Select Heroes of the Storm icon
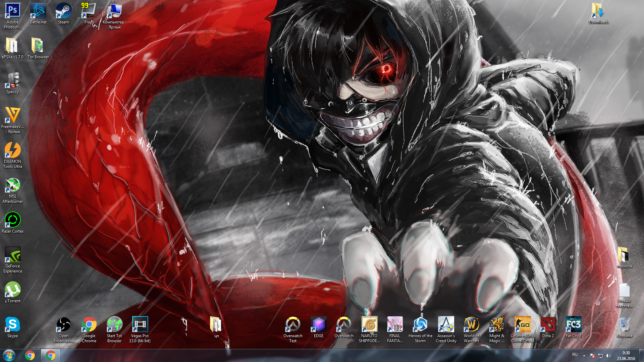Image resolution: width=644 pixels, height=362 pixels. pos(420,330)
